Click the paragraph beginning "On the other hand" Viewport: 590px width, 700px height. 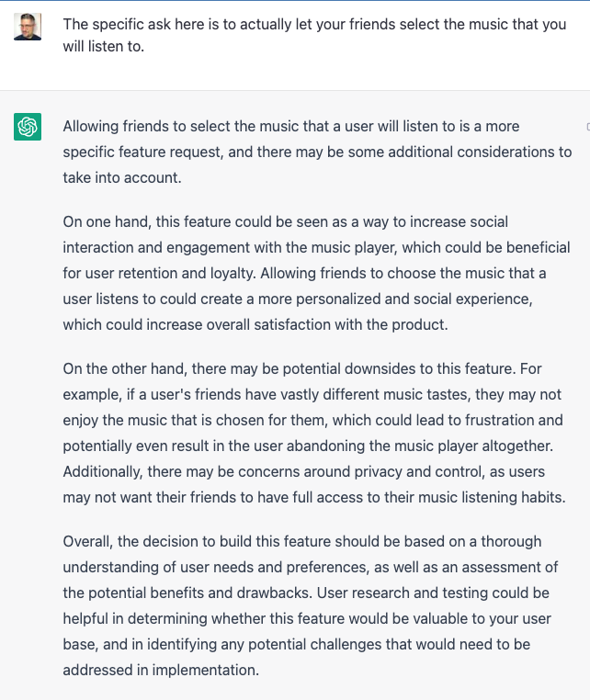pos(314,433)
